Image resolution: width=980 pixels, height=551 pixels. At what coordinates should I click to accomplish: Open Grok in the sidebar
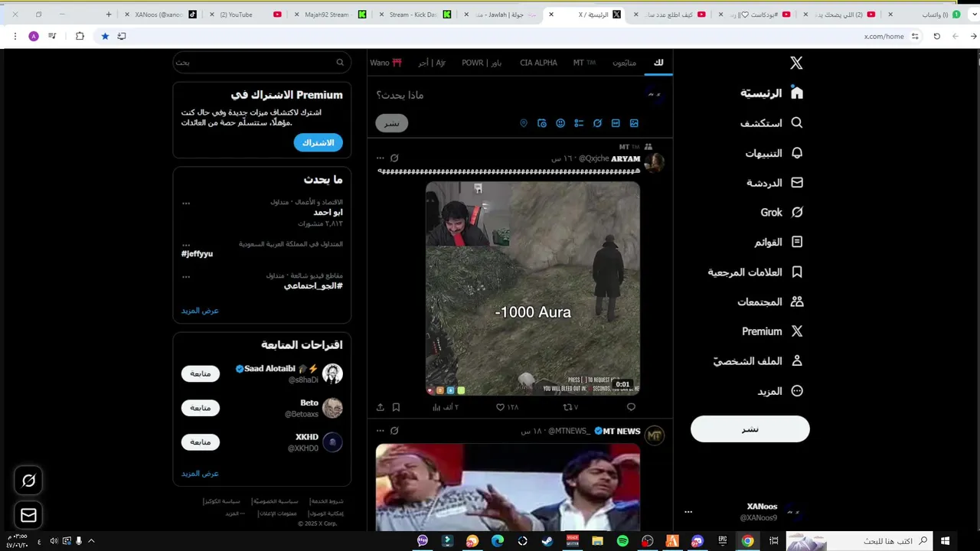(x=781, y=213)
